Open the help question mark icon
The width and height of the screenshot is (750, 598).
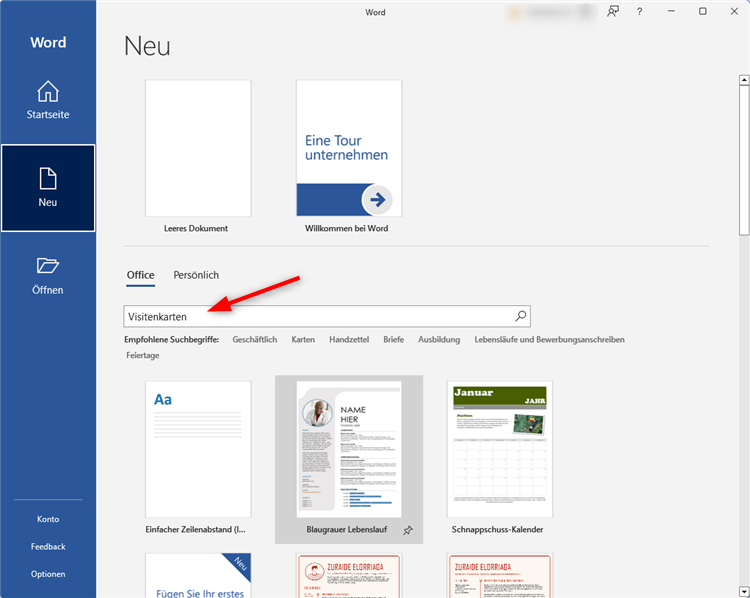point(640,11)
